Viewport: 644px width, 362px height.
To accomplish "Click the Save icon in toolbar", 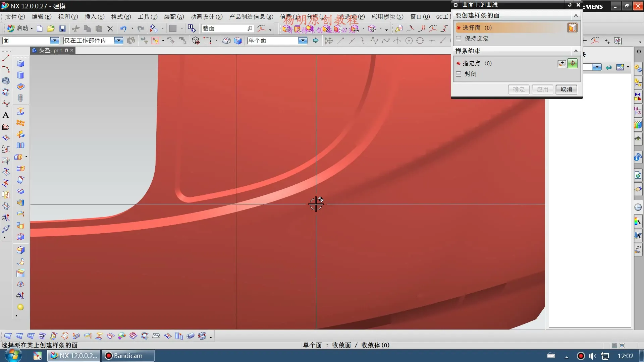I will [x=62, y=28].
